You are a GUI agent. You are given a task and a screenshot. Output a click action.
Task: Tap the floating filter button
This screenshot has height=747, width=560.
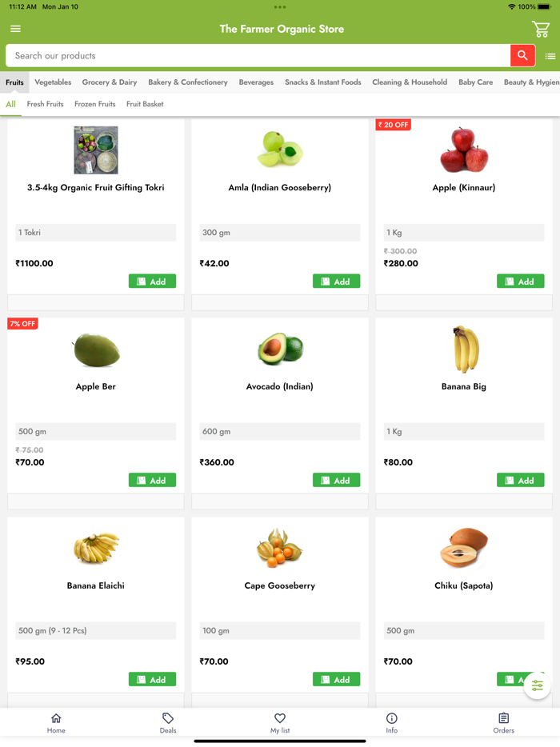coord(537,685)
